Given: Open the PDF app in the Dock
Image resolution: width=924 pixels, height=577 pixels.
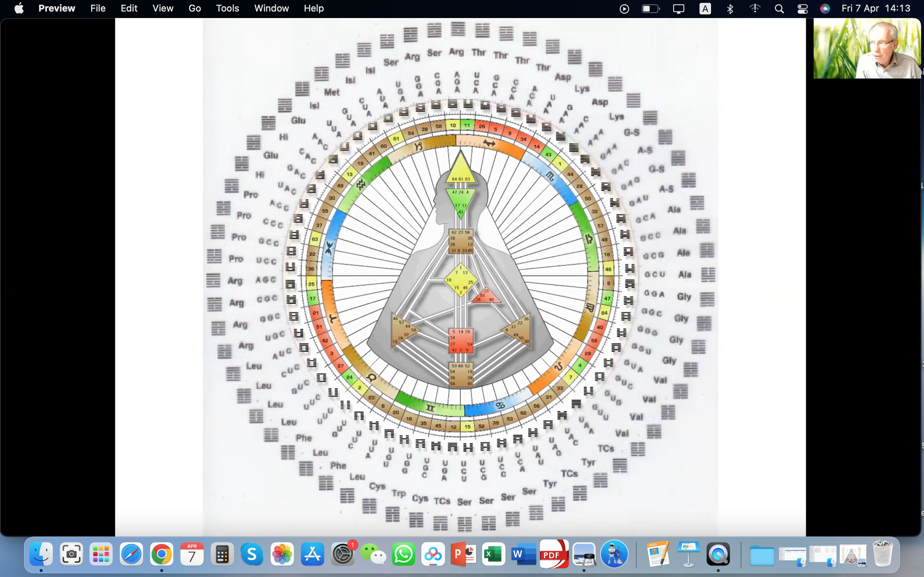Looking at the screenshot, I should 554,554.
